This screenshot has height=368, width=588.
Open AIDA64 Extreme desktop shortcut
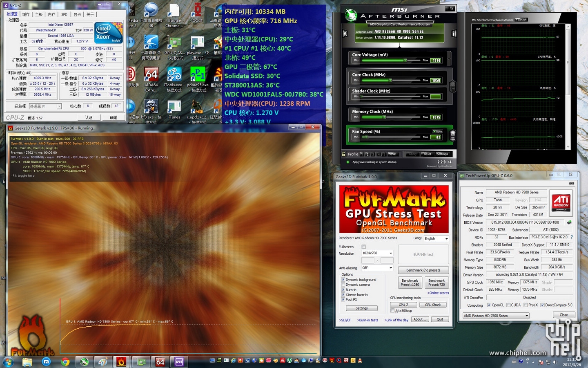click(x=151, y=80)
